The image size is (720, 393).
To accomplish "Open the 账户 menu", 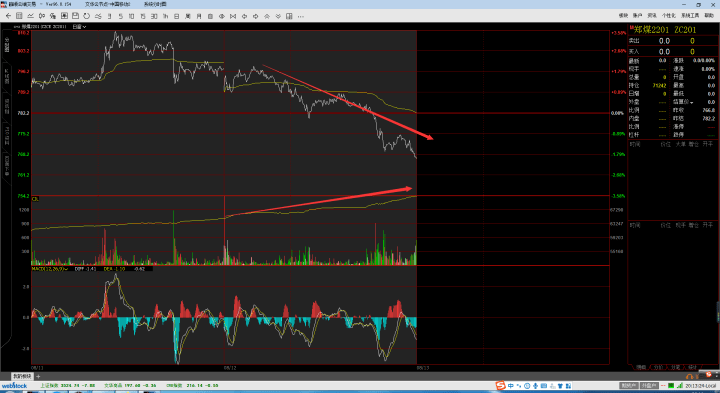I will 637,16.
